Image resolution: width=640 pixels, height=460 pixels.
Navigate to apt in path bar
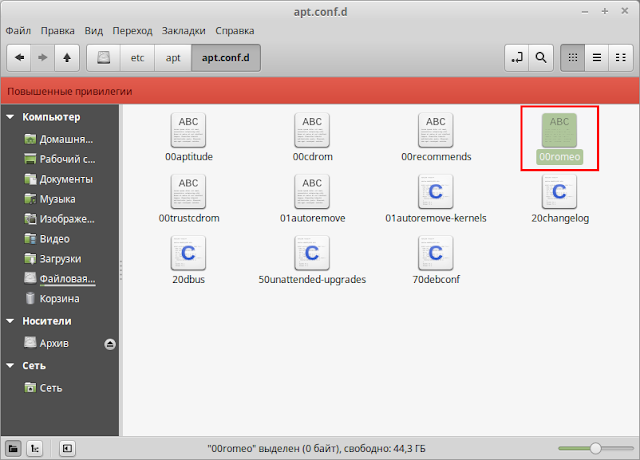tap(173, 58)
